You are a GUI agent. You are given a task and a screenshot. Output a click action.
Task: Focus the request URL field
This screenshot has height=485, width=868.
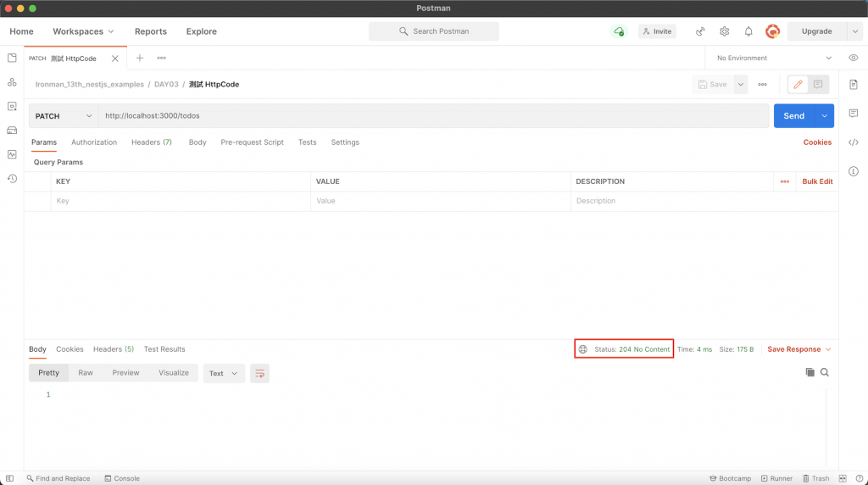click(433, 116)
